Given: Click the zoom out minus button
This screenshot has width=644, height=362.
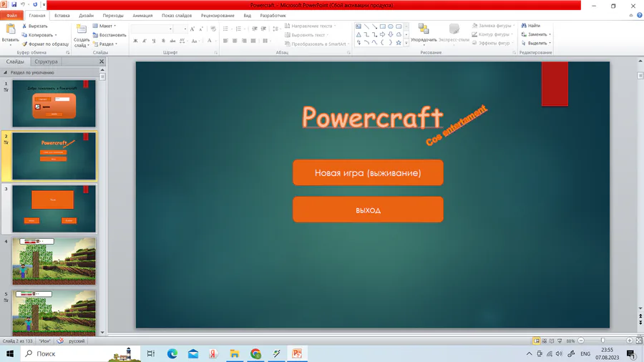Looking at the screenshot, I should pos(581,341).
